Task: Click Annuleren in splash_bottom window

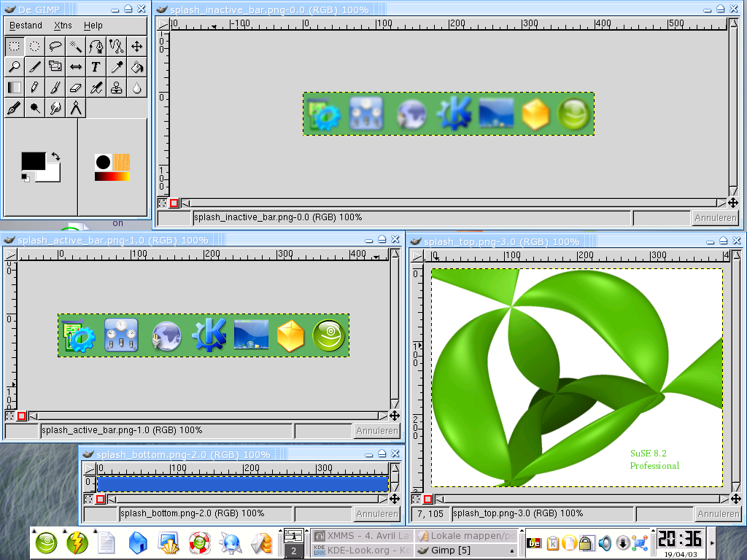Action: 377,514
